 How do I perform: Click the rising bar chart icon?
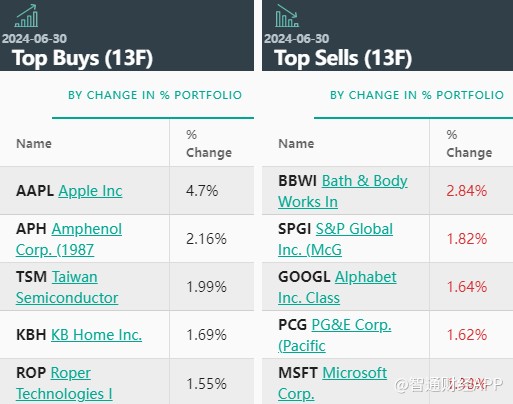coord(26,15)
